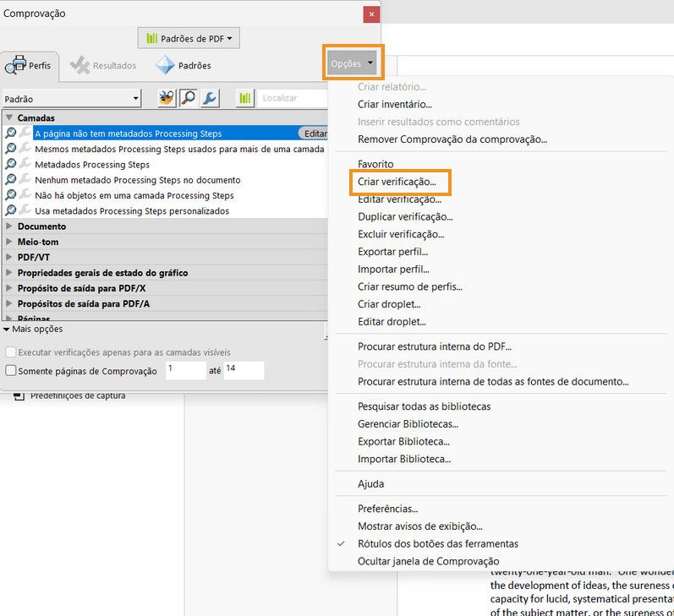This screenshot has width=674, height=616.
Task: Click magnifier icon of 'Usa metadados' row
Action: [11, 210]
